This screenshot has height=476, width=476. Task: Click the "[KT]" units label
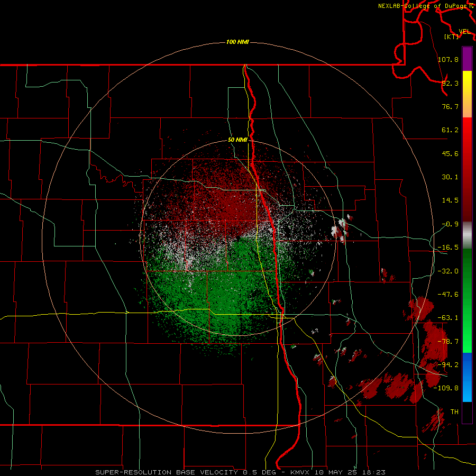[452, 36]
